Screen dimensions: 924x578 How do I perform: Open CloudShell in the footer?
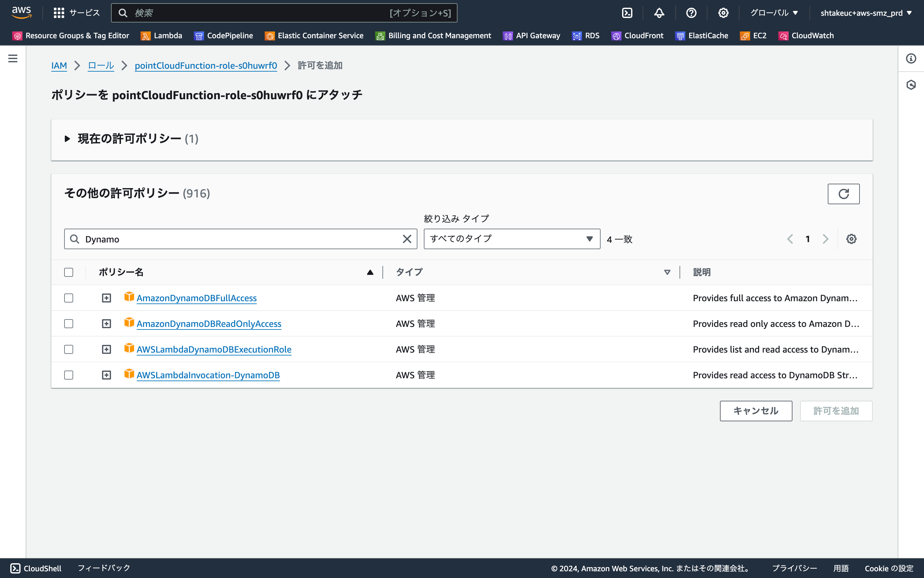click(36, 568)
